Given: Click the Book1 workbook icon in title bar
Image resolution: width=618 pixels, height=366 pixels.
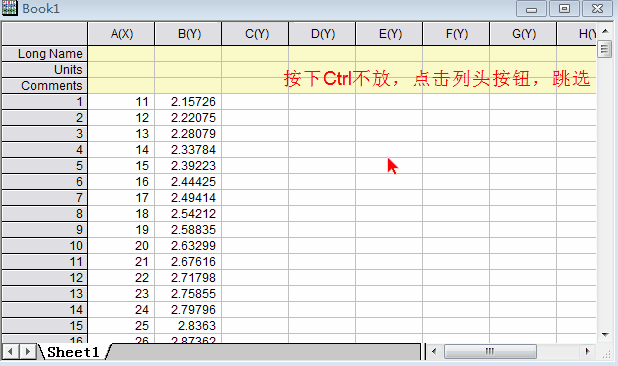Looking at the screenshot, I should [10, 8].
